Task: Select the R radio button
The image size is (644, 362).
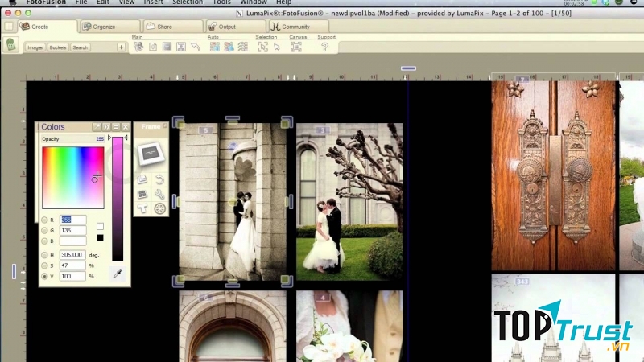Action: pos(44,220)
